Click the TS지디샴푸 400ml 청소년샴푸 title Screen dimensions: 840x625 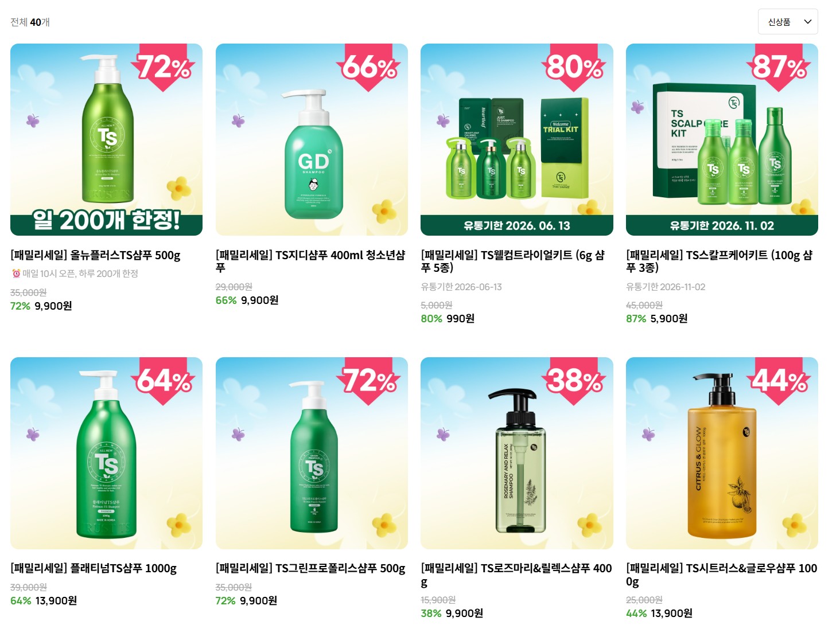tap(310, 261)
